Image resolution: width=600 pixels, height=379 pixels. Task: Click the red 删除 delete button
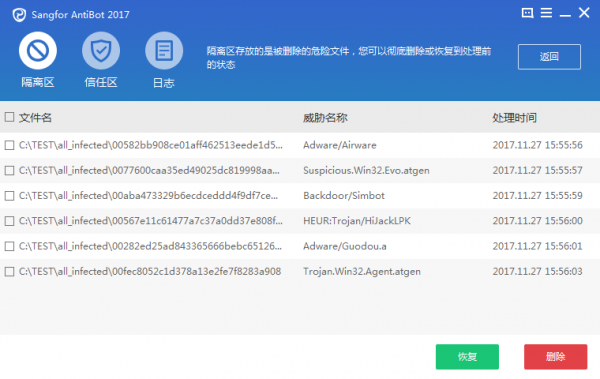click(x=556, y=357)
